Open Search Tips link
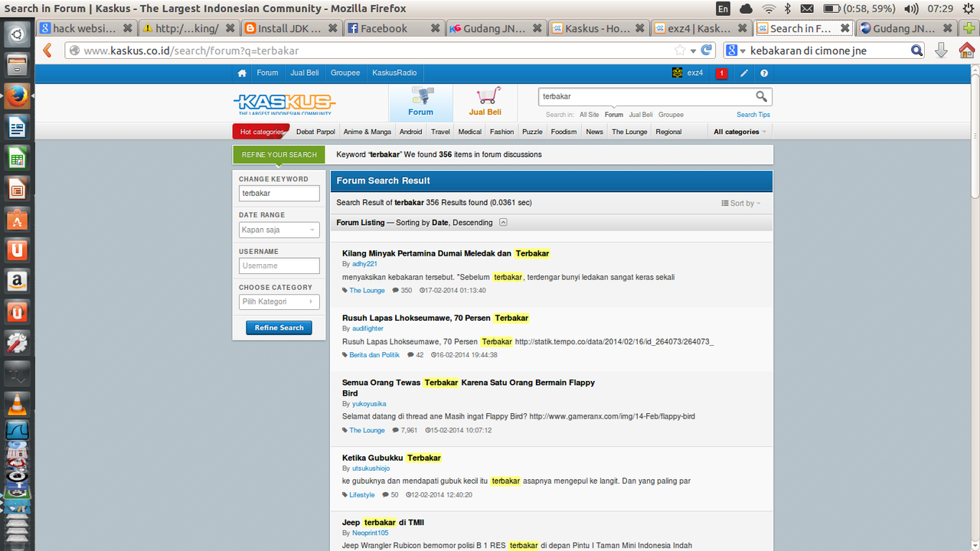980x551 pixels. (x=753, y=115)
